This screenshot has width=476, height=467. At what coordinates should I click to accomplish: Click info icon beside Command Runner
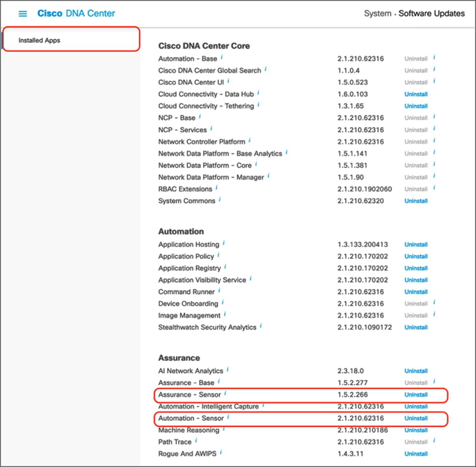[219, 291]
